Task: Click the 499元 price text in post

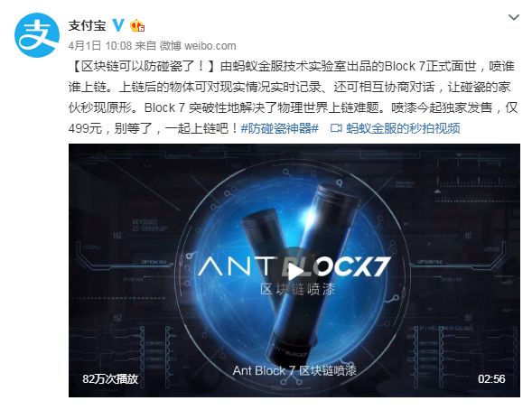Action: pos(85,128)
